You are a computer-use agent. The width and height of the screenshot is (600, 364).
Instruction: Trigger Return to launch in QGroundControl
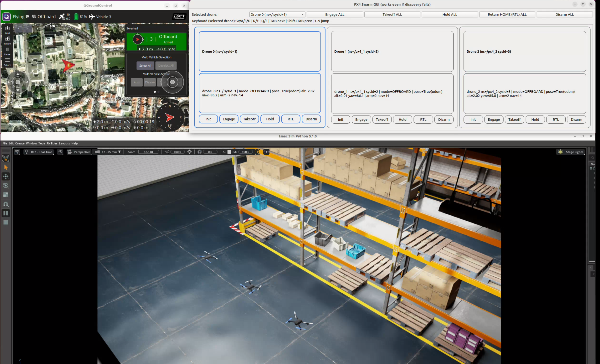coord(8,40)
